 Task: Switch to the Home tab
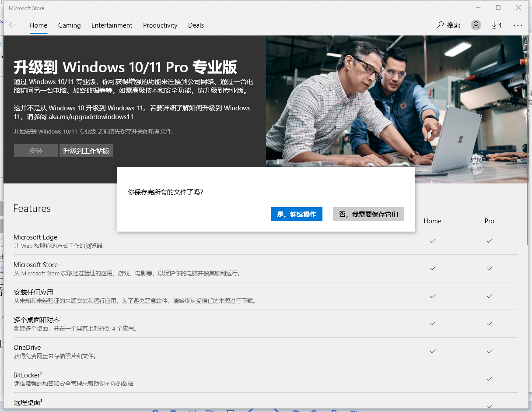(38, 25)
